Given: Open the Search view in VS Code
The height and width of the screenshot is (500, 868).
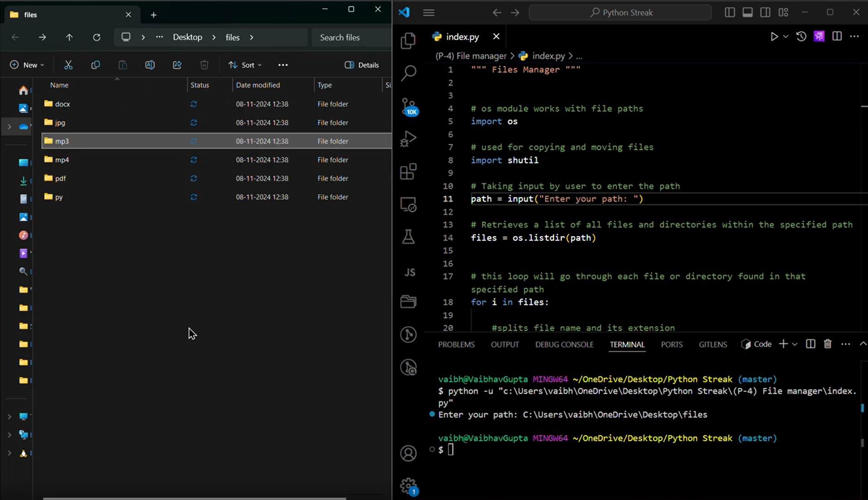Looking at the screenshot, I should tap(408, 73).
